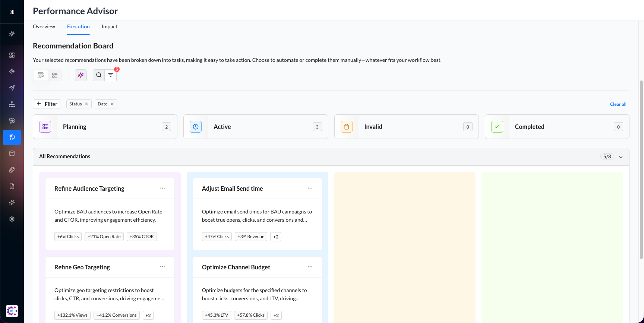Open options menu for Optimize Channel Budget
This screenshot has height=323, width=644.
310,267
